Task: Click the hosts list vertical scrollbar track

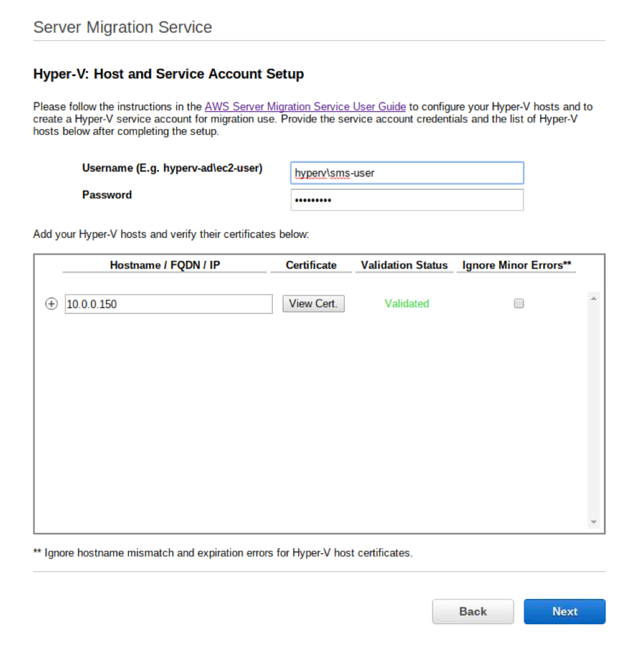Action: pos(594,411)
